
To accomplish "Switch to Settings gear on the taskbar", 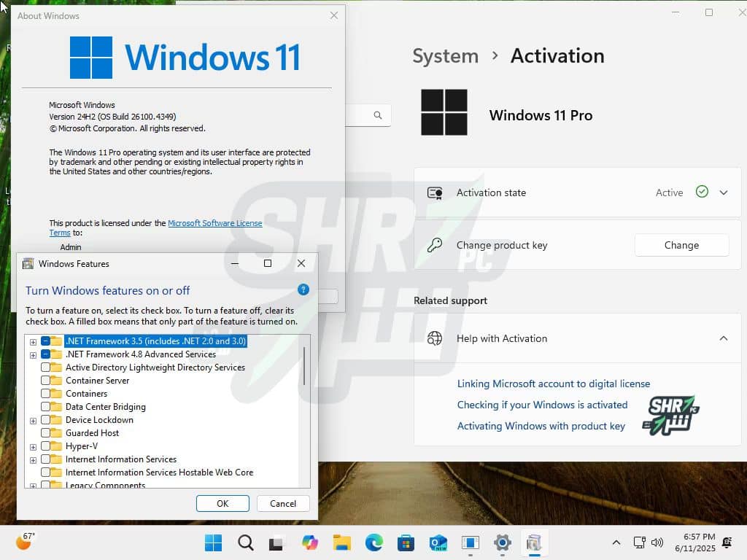I will tap(502, 542).
